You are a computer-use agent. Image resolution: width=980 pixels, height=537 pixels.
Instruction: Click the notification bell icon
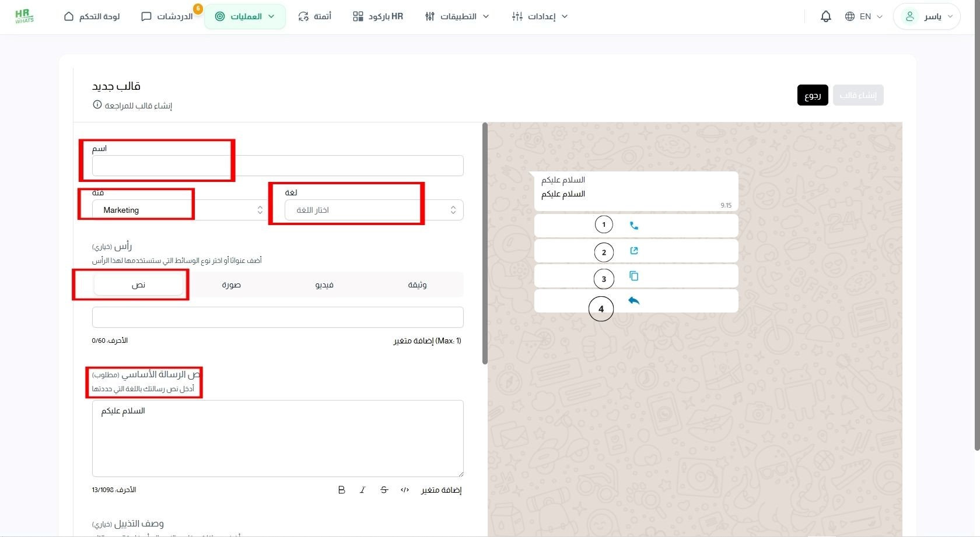click(825, 16)
